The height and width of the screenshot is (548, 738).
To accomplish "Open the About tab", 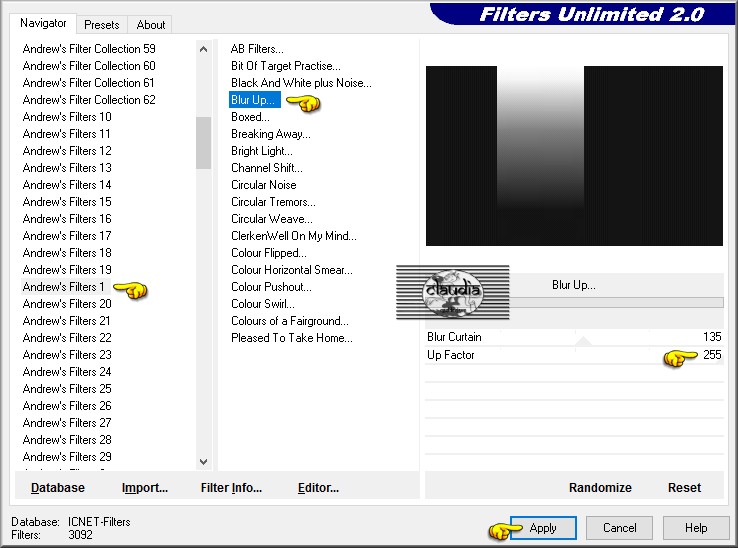I will tap(151, 24).
